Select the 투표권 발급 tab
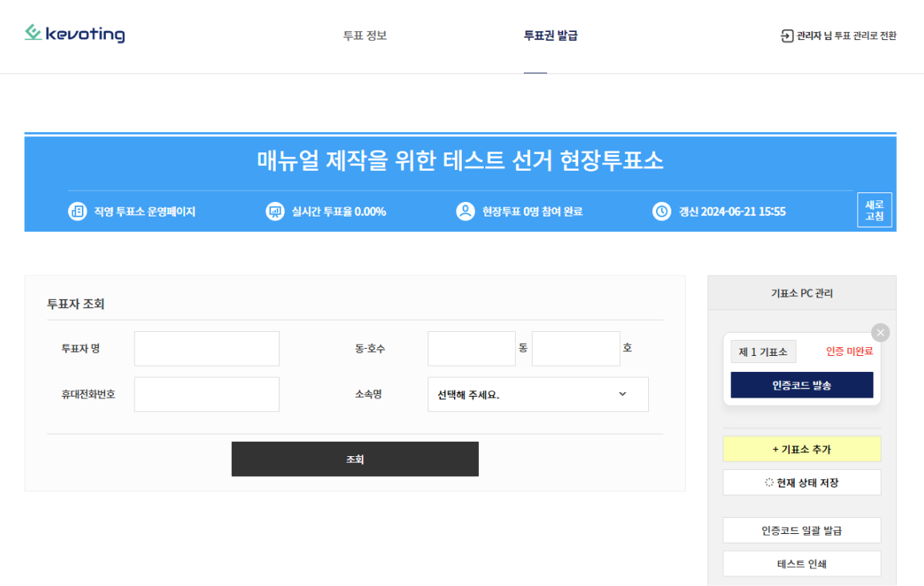The width and height of the screenshot is (924, 586). [550, 35]
